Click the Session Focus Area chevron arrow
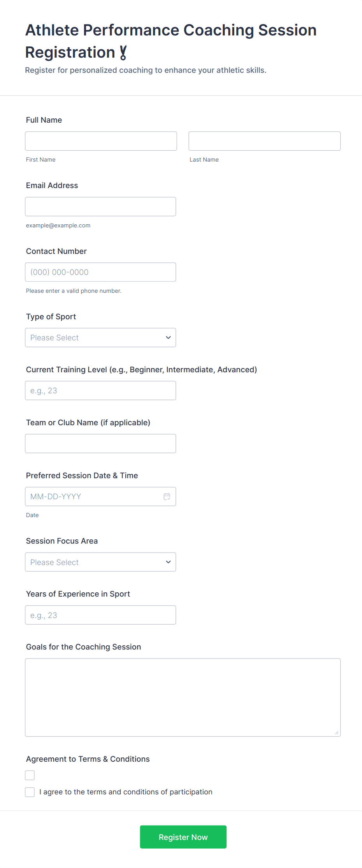Image resolution: width=362 pixels, height=868 pixels. pos(168,562)
